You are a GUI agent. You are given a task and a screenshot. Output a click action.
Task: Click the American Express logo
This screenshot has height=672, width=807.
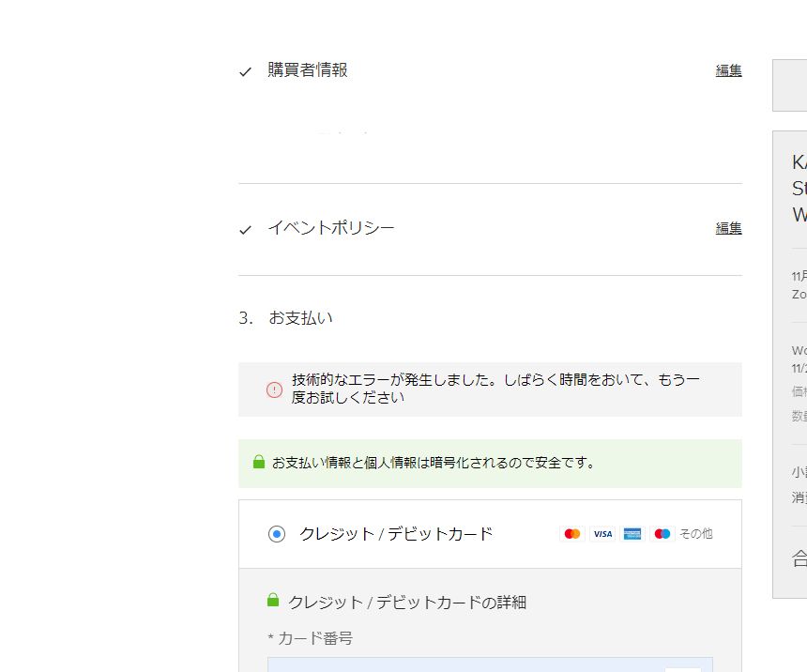[x=632, y=534]
